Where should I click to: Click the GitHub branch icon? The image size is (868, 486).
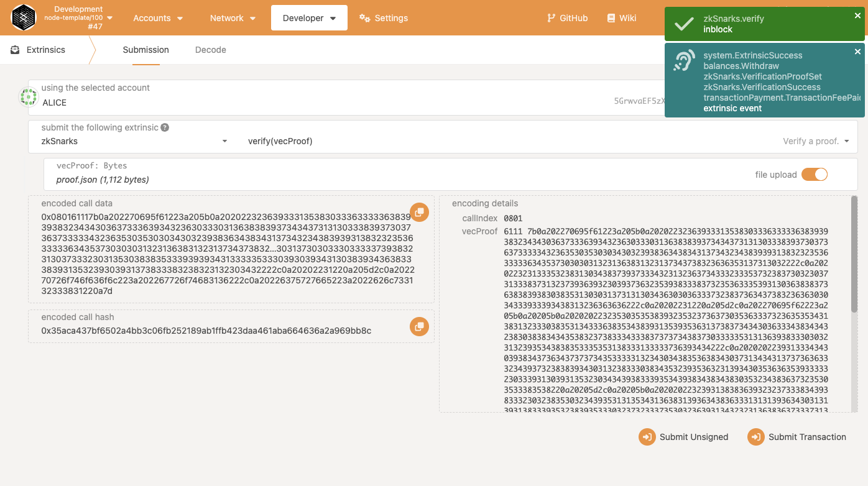coord(551,18)
